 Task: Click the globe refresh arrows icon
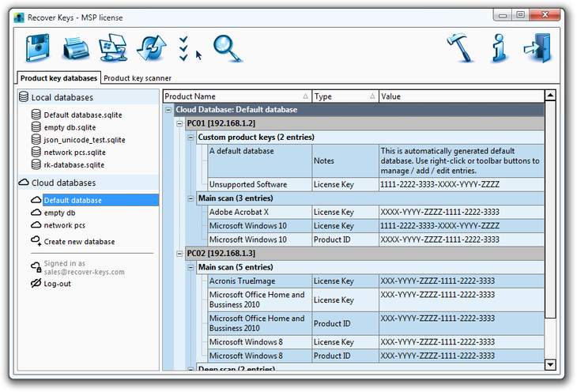coord(152,48)
